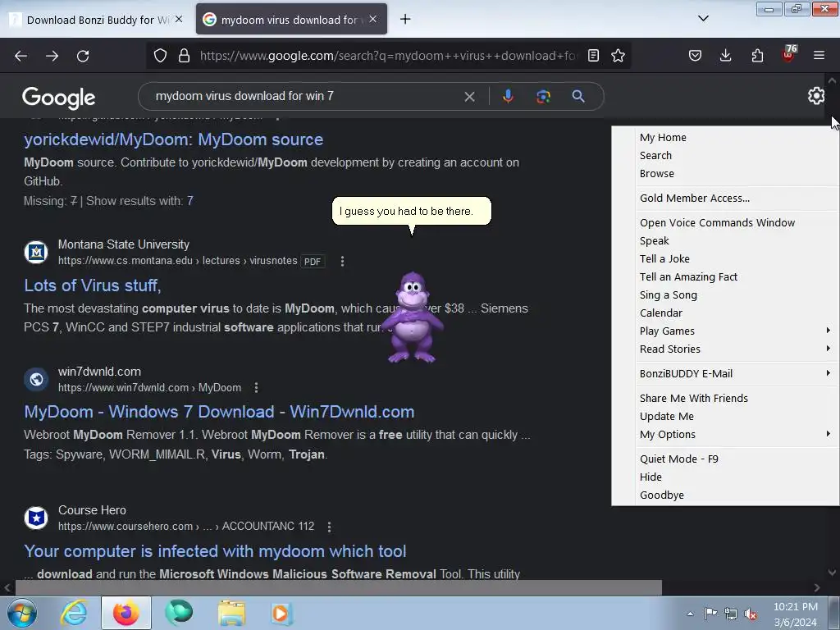840x630 pixels.
Task: Open the list all tabs dropdown
Action: click(x=703, y=19)
